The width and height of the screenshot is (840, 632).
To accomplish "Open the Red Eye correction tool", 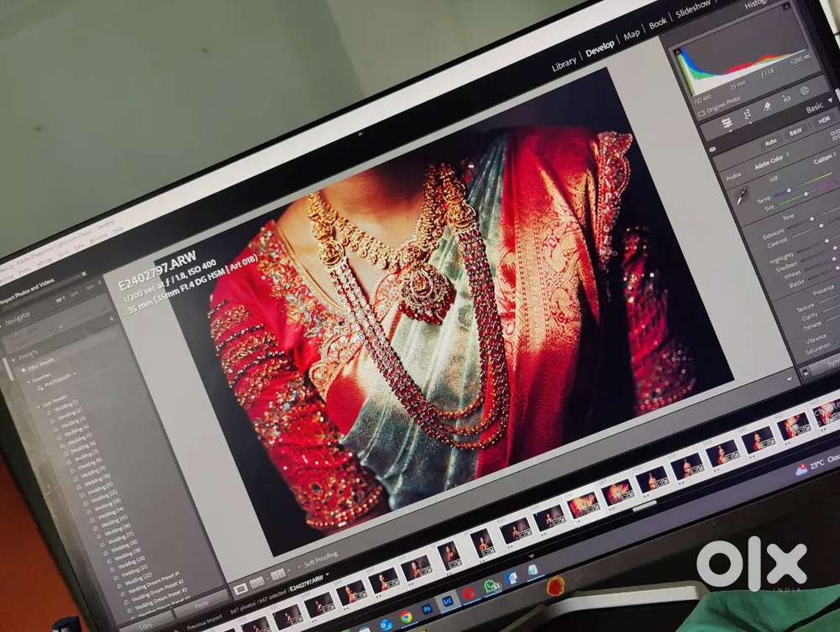I will pos(787,98).
